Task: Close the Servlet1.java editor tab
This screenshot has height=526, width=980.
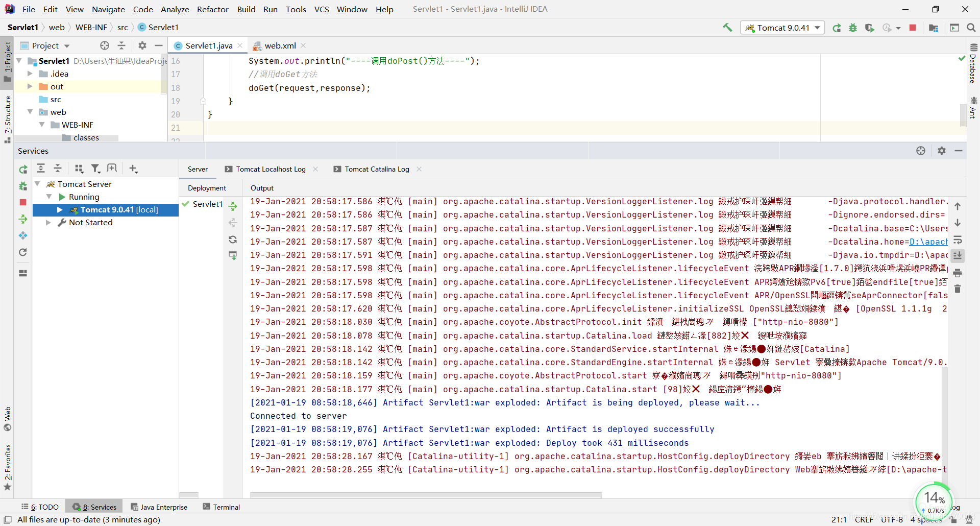Action: click(240, 45)
